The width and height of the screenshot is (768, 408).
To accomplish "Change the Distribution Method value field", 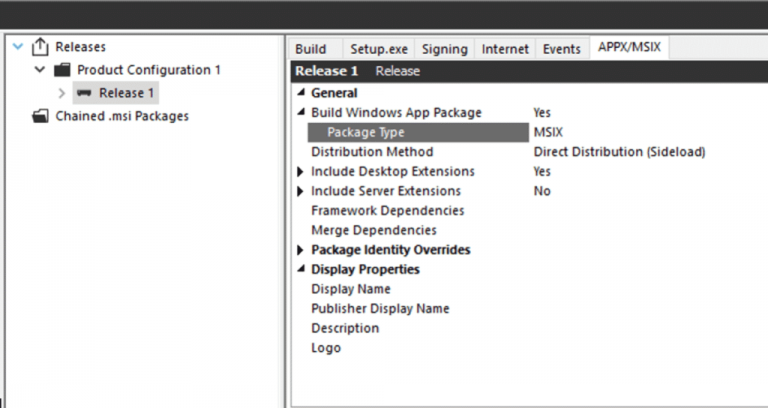I will (648, 152).
